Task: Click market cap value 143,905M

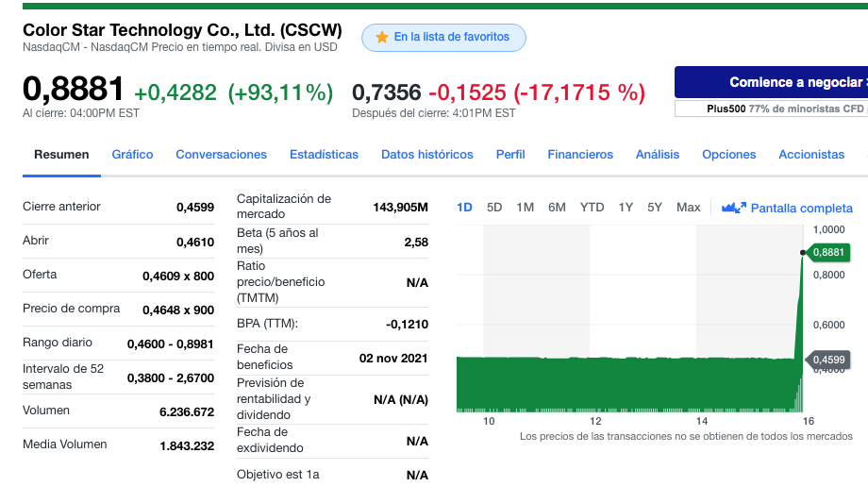Action: (400, 208)
